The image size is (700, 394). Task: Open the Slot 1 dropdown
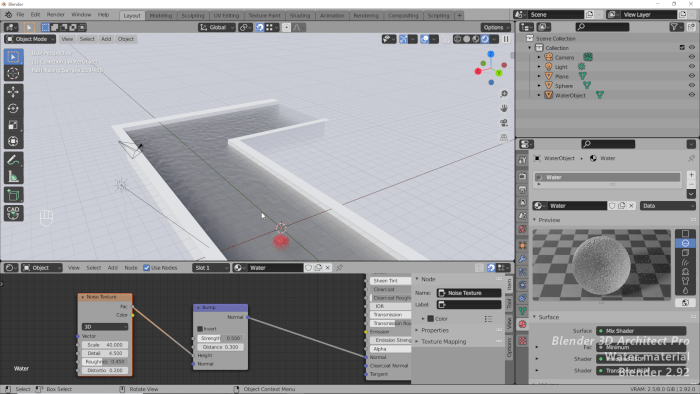(x=211, y=268)
